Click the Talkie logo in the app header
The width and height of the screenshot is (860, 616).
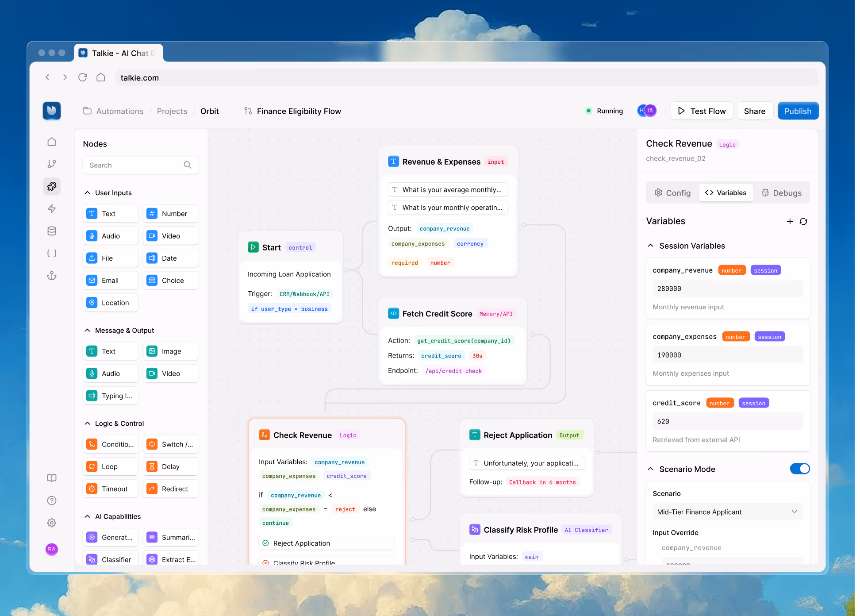pyautogui.click(x=52, y=111)
